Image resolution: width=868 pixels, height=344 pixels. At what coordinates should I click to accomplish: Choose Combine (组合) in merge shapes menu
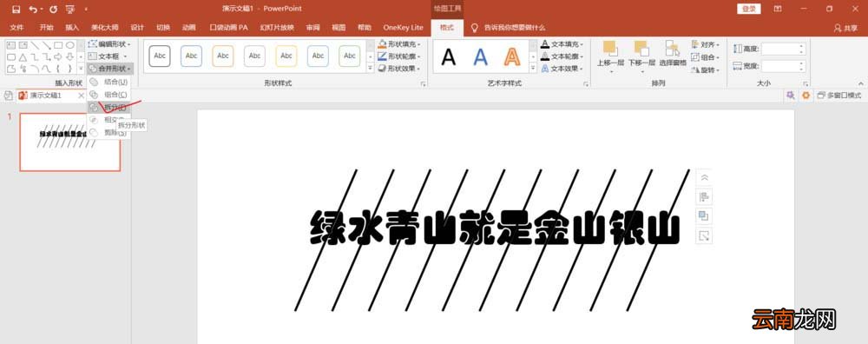tap(108, 94)
